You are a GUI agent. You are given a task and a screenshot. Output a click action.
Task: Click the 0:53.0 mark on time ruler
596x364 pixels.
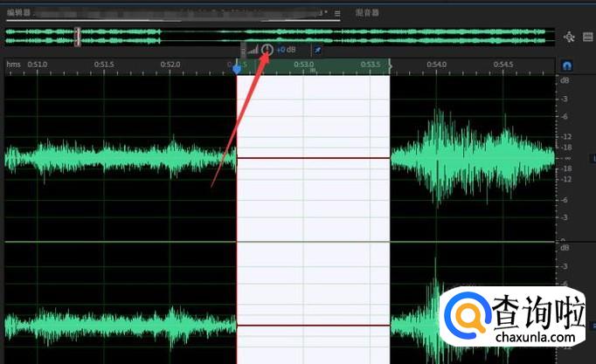click(x=304, y=65)
